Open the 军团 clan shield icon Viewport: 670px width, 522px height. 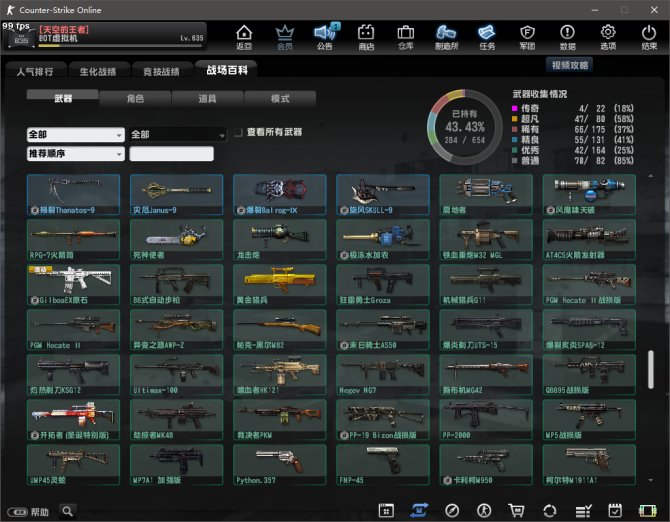tap(527, 37)
